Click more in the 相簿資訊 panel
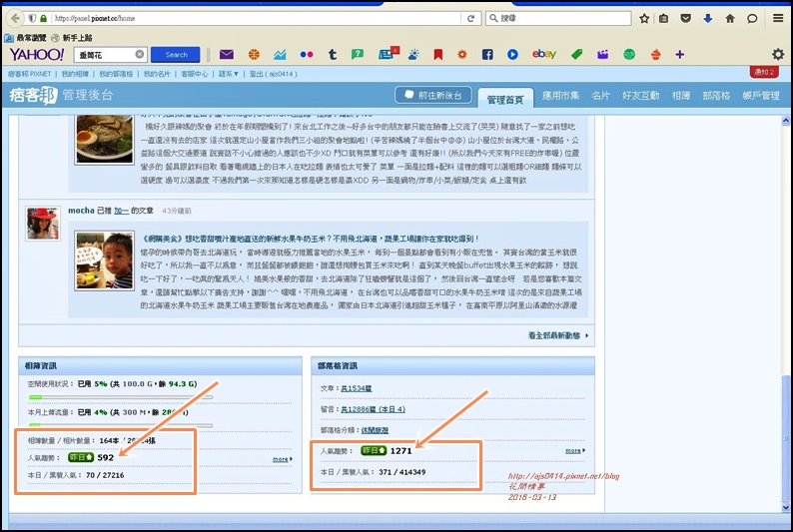The image size is (793, 532). coord(283,459)
